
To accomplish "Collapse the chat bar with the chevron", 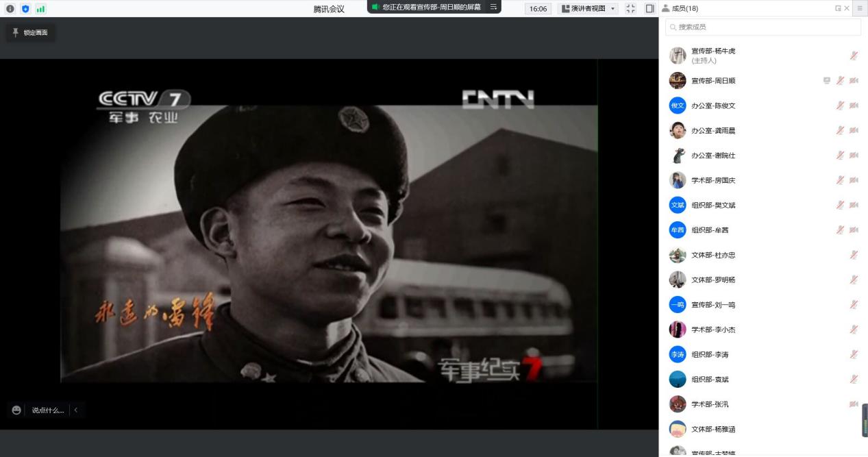I will coord(76,410).
